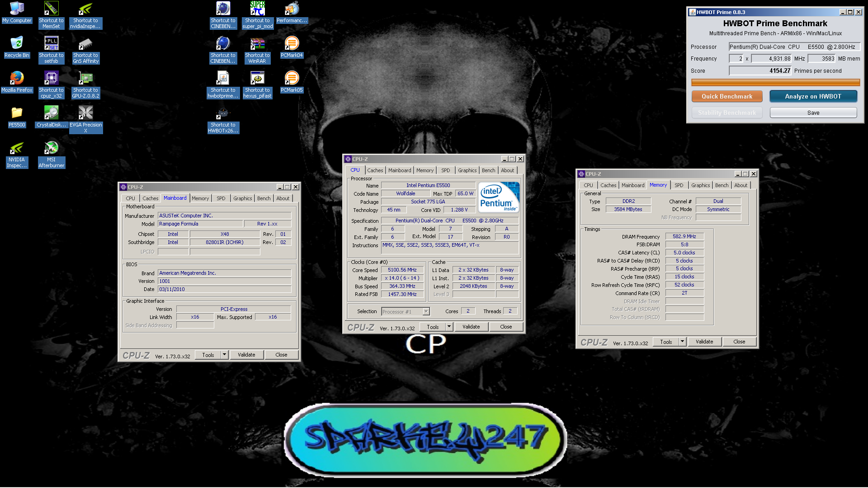The height and width of the screenshot is (488, 868).
Task: Open the second Shortcut to CINEBENCH icon
Action: point(223,50)
